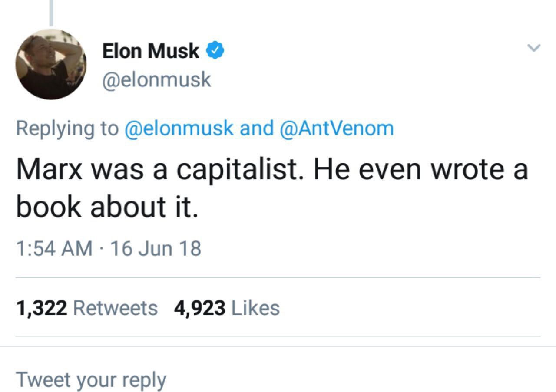The image size is (556, 392).
Task: Click the 'book about it.' line
Action: pos(107,207)
